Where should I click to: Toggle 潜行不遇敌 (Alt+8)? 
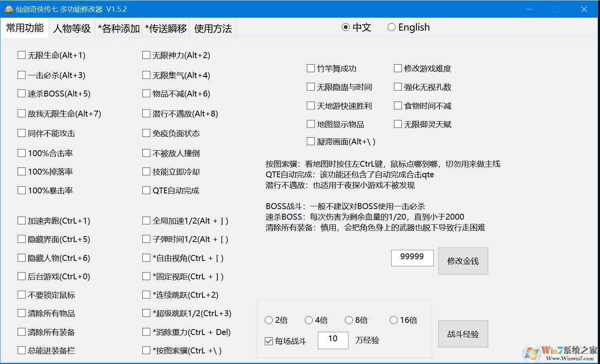click(146, 113)
